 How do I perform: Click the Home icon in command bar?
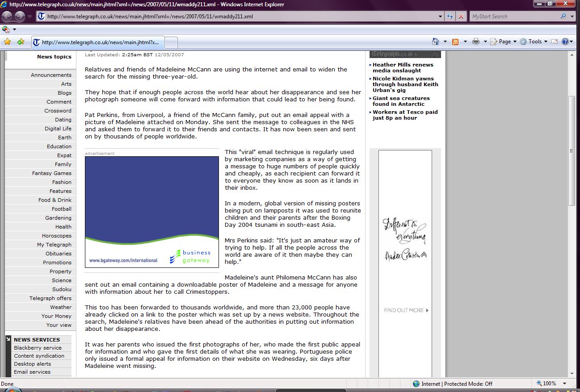436,42
